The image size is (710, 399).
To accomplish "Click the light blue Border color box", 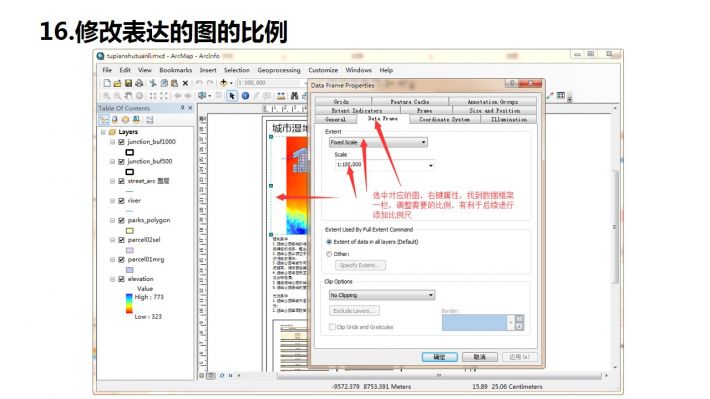I will [474, 323].
